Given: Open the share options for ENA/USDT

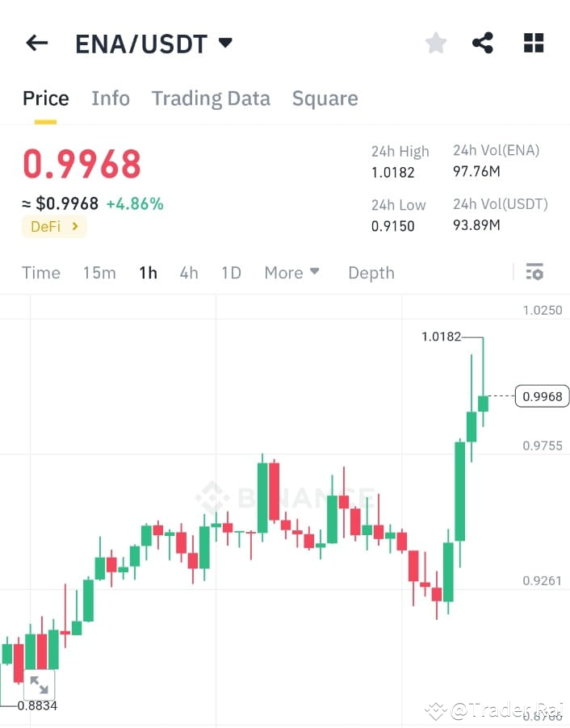Looking at the screenshot, I should [x=483, y=43].
